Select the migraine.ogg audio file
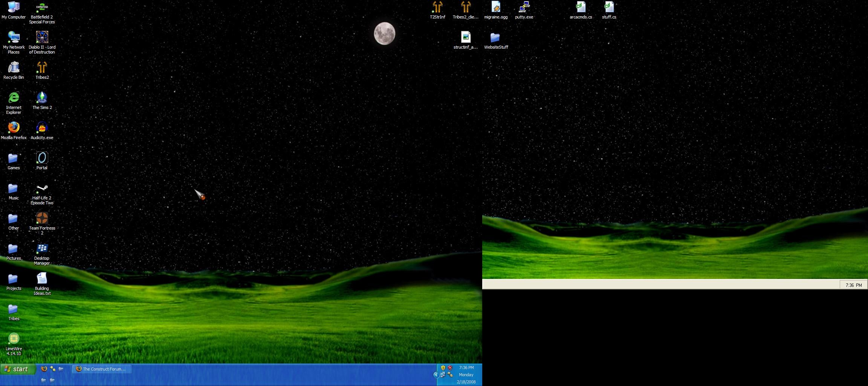Screen dimensions: 868x386 496,10
